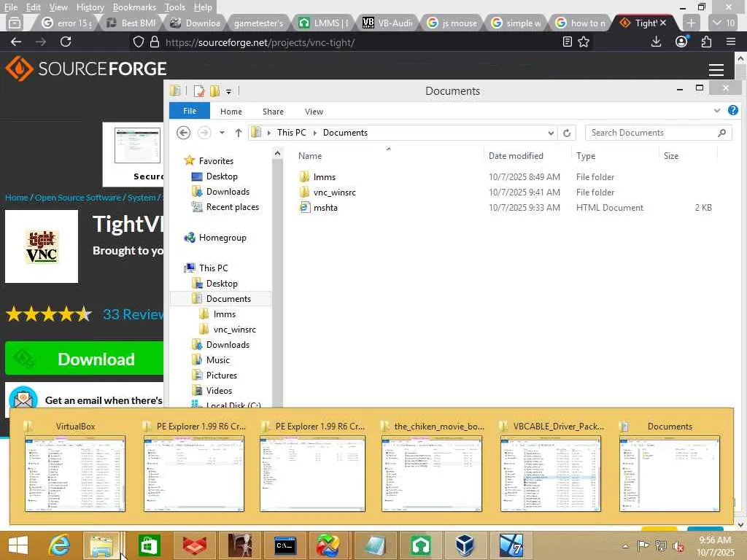The width and height of the screenshot is (747, 560).
Task: Toggle Firefox reader view icon
Action: tap(567, 42)
